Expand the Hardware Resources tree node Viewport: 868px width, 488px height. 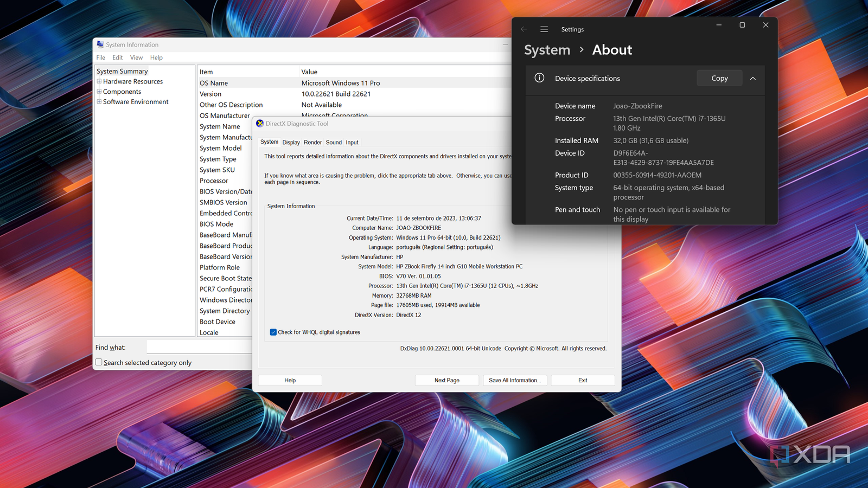[x=99, y=81]
